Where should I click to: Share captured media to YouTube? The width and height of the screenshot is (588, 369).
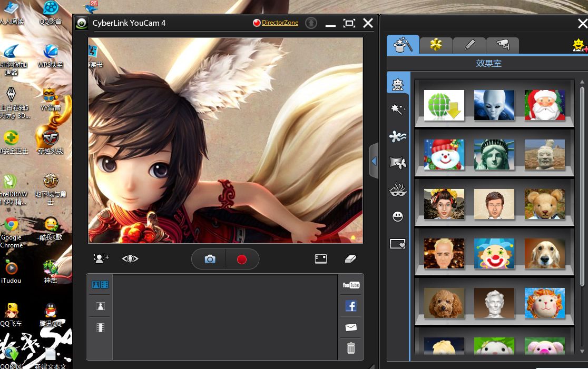click(x=351, y=285)
